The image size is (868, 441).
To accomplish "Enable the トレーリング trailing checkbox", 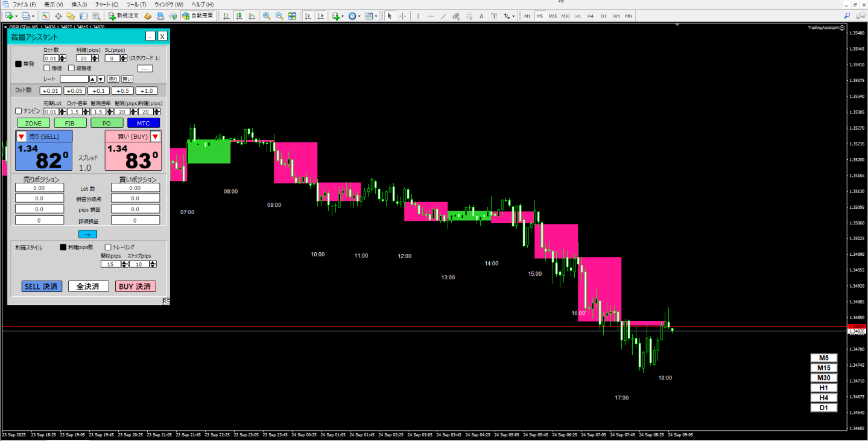I will click(x=108, y=247).
